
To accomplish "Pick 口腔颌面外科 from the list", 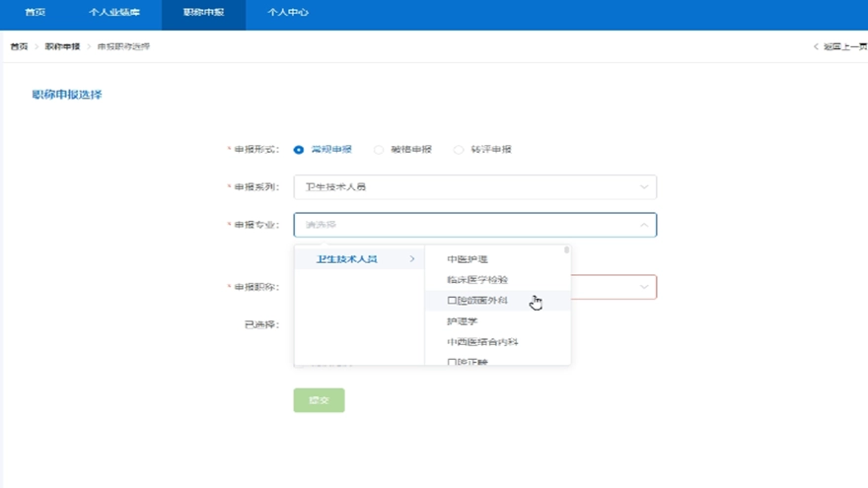I will (477, 301).
